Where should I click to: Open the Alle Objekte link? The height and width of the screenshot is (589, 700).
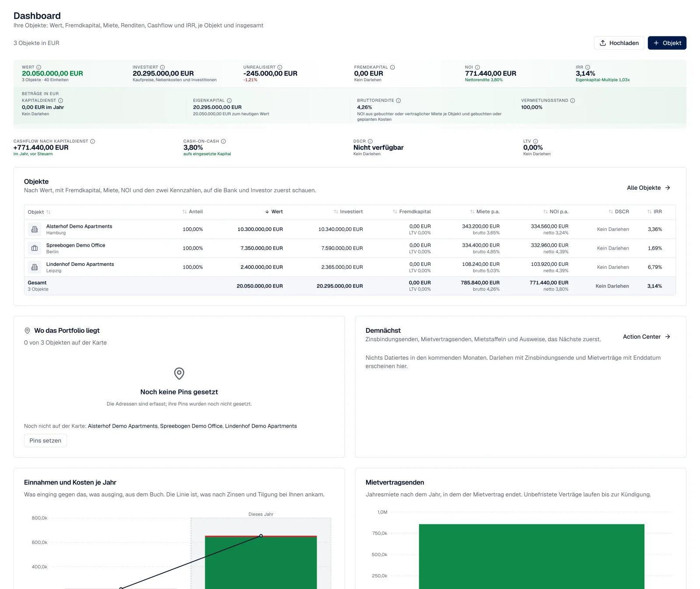[648, 188]
